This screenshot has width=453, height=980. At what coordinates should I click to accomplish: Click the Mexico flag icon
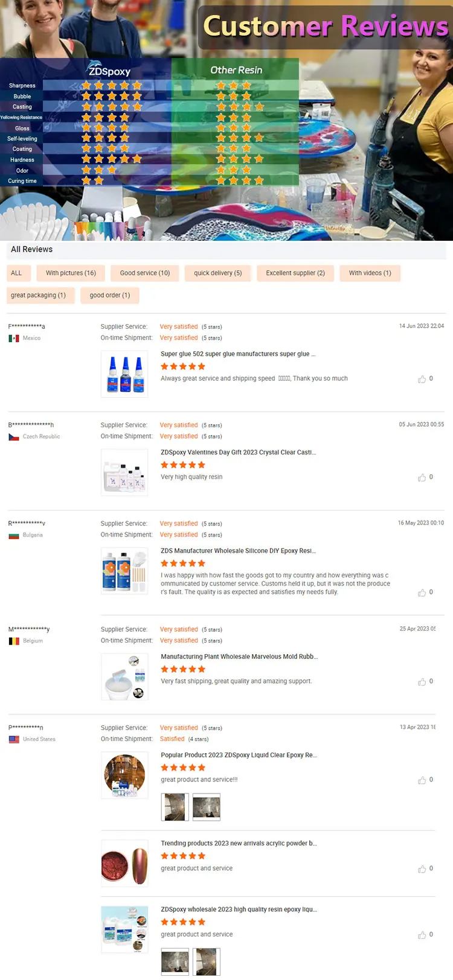14,339
